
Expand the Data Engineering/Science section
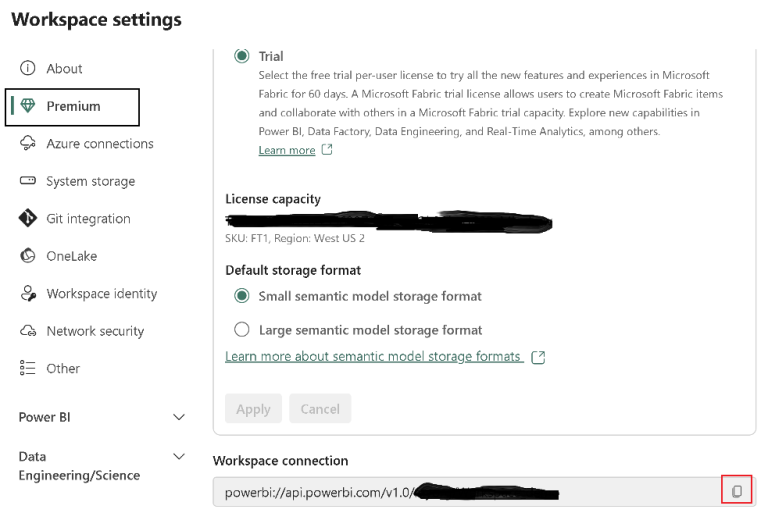tap(179, 457)
